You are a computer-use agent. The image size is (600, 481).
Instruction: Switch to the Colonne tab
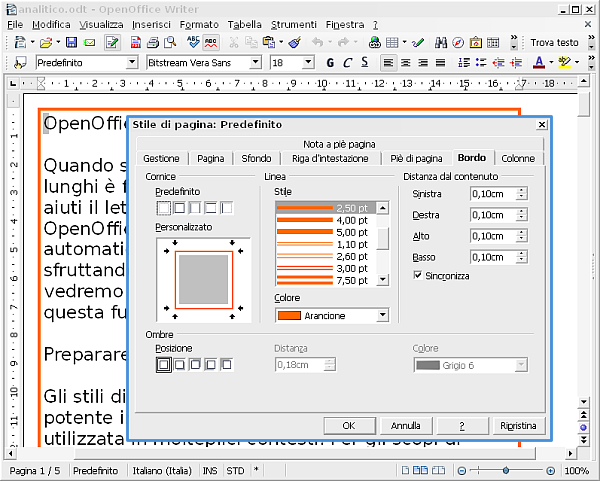[518, 158]
